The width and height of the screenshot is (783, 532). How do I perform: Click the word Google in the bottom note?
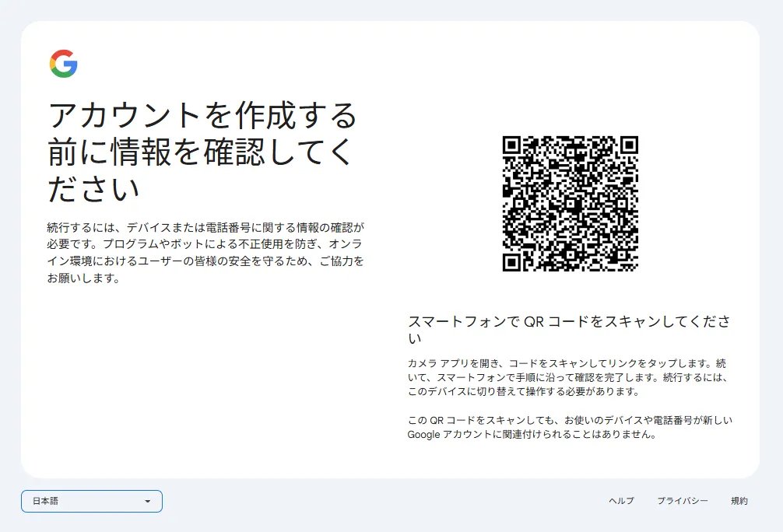(424, 435)
